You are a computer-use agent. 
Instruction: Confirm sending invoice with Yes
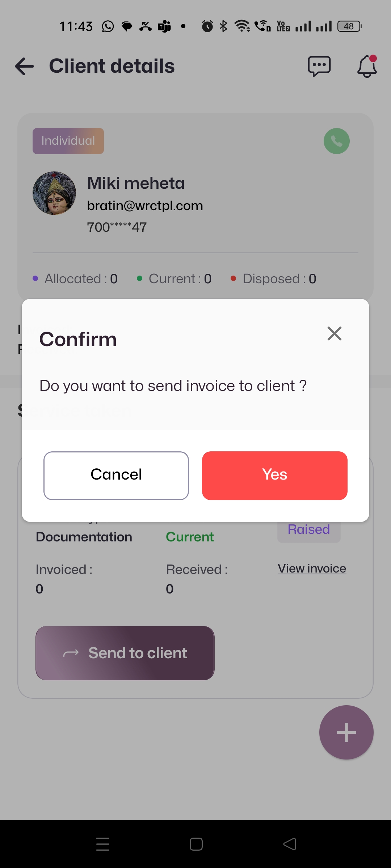(274, 475)
